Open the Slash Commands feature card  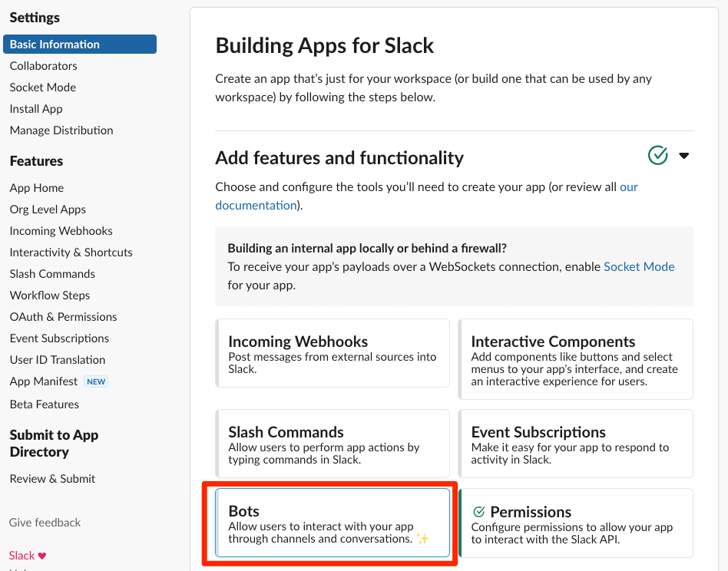coord(333,444)
